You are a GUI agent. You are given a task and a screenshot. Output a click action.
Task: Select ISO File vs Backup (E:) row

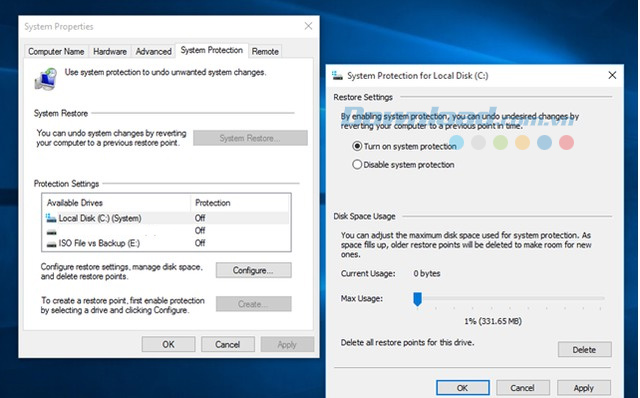167,243
